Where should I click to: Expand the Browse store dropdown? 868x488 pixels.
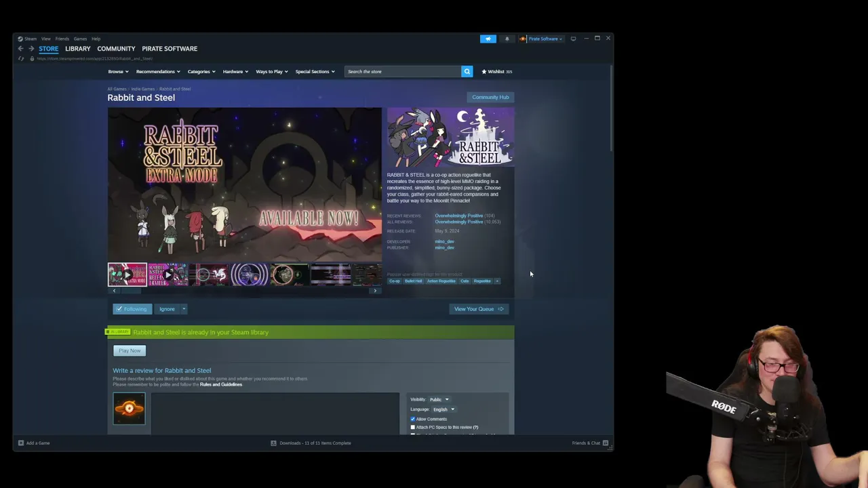pos(117,71)
